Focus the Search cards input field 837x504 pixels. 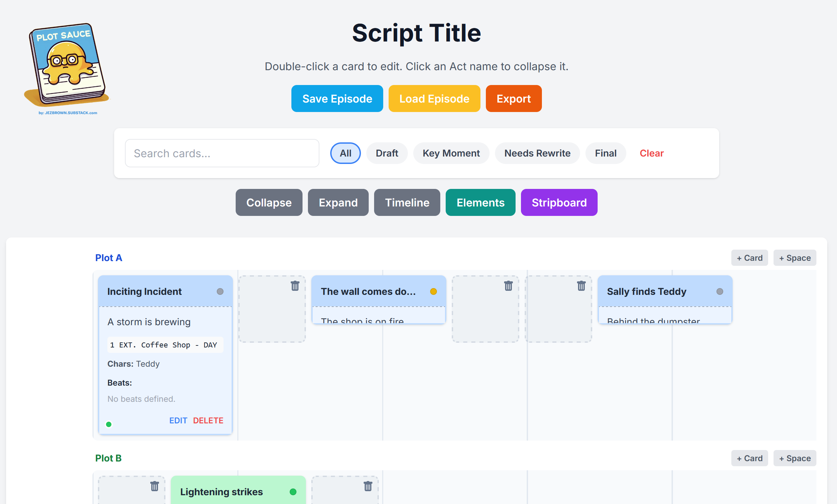point(222,153)
